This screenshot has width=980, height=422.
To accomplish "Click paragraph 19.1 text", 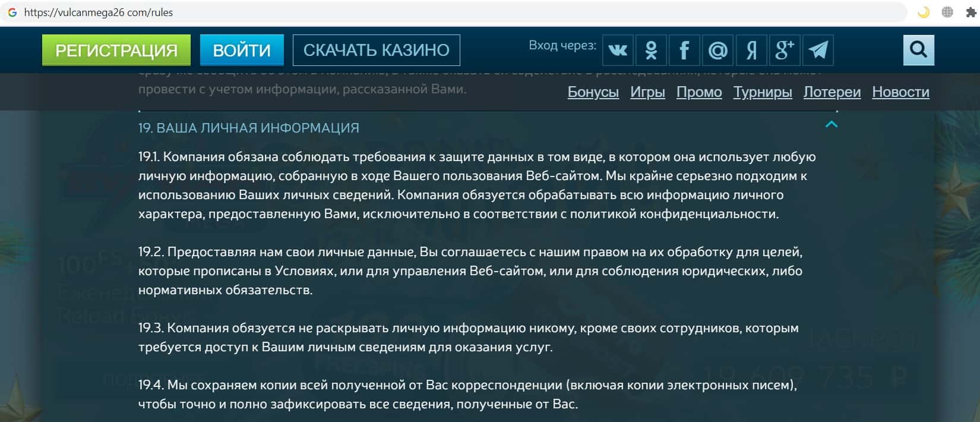I will [x=477, y=185].
